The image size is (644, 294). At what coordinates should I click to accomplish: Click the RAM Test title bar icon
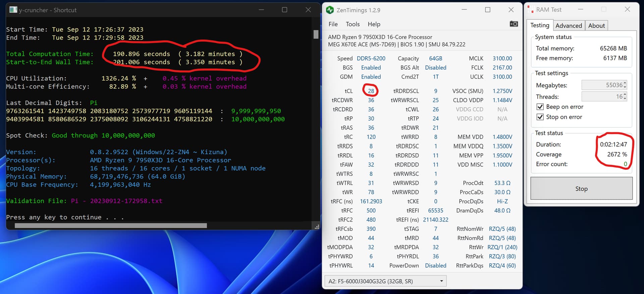click(530, 10)
